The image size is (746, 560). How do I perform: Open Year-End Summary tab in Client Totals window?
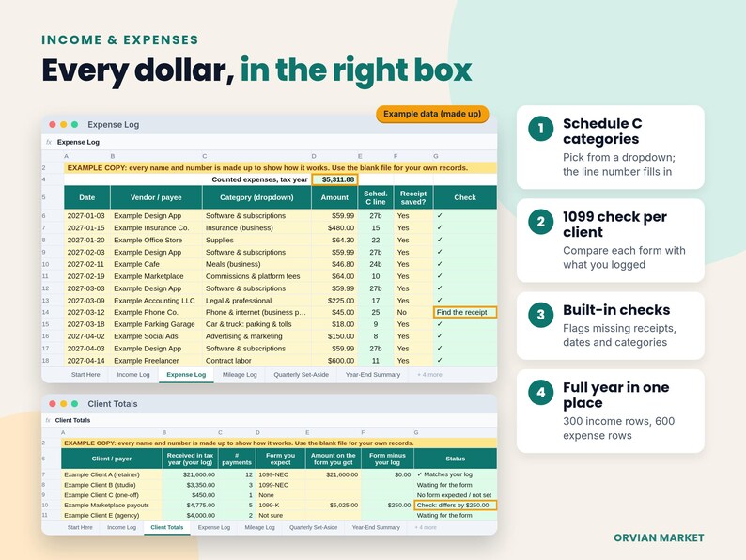[x=376, y=528]
